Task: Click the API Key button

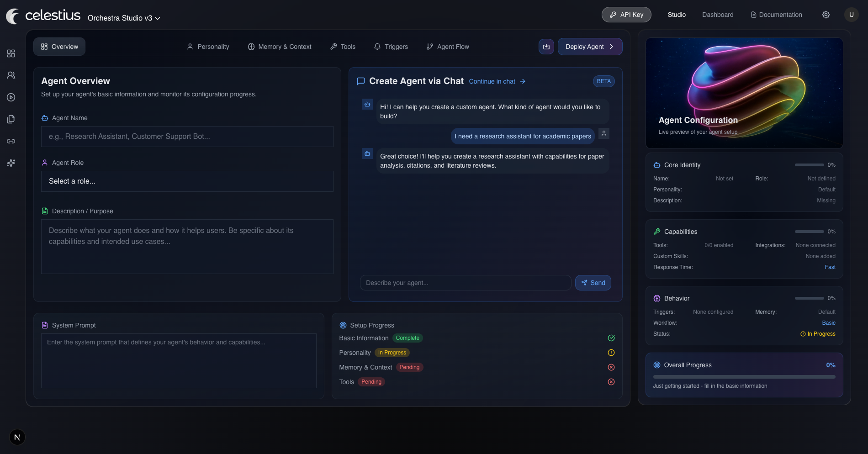Action: (x=626, y=15)
